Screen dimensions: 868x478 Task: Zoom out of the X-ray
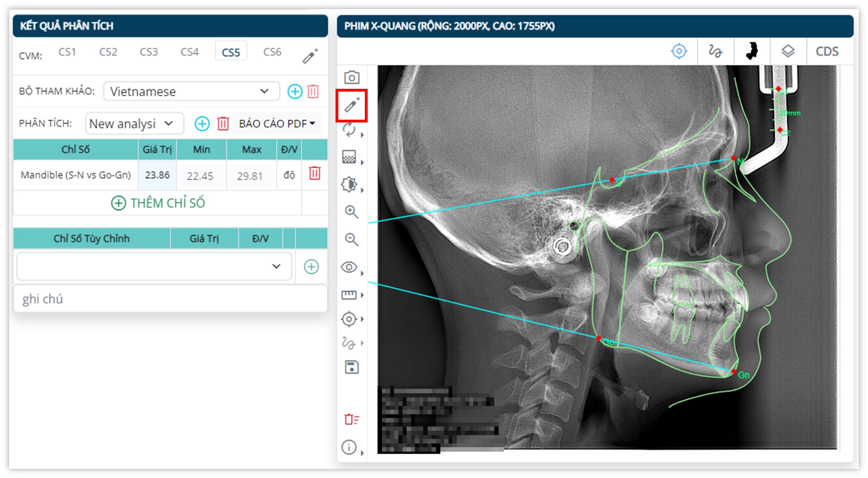tap(351, 239)
